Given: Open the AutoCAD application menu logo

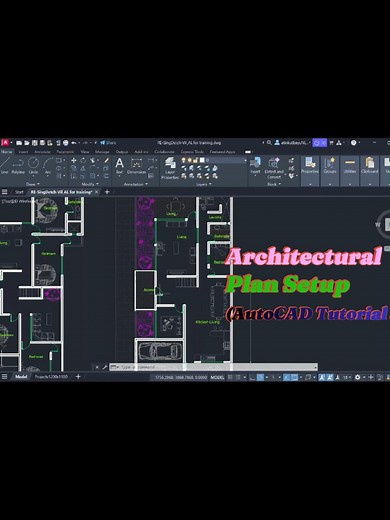Looking at the screenshot, I should click(x=5, y=143).
